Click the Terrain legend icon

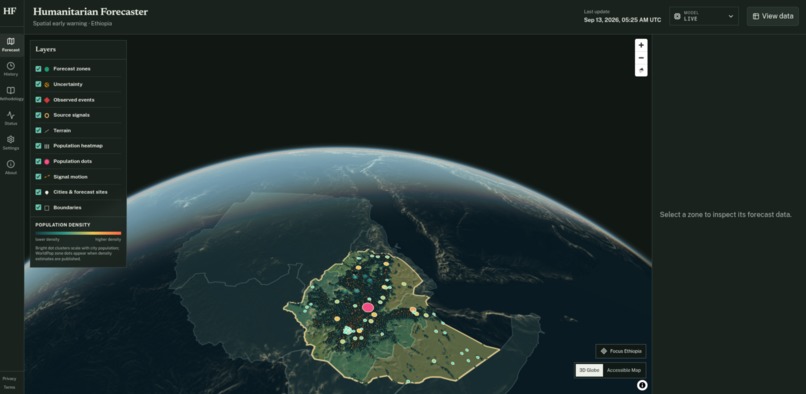[47, 131]
